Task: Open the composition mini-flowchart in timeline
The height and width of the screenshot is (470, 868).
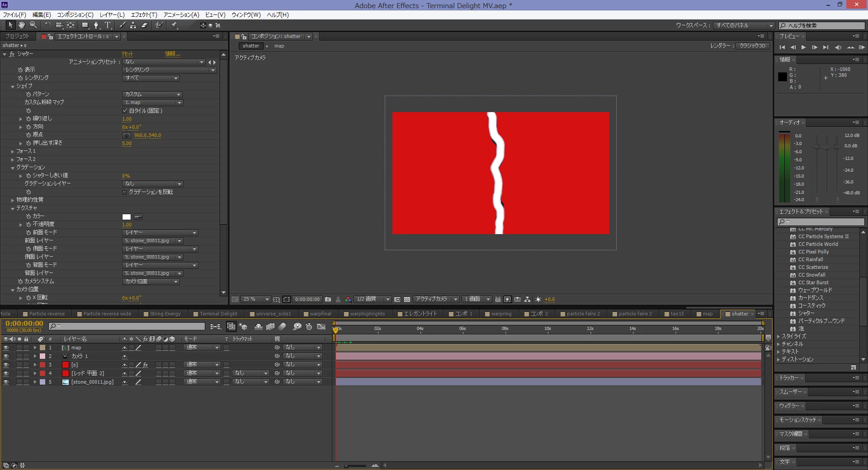Action: point(216,326)
